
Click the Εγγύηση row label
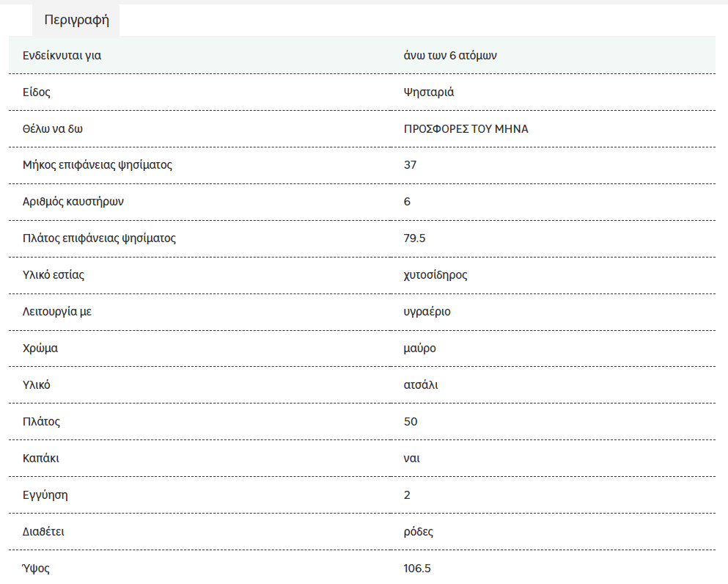[x=45, y=495]
